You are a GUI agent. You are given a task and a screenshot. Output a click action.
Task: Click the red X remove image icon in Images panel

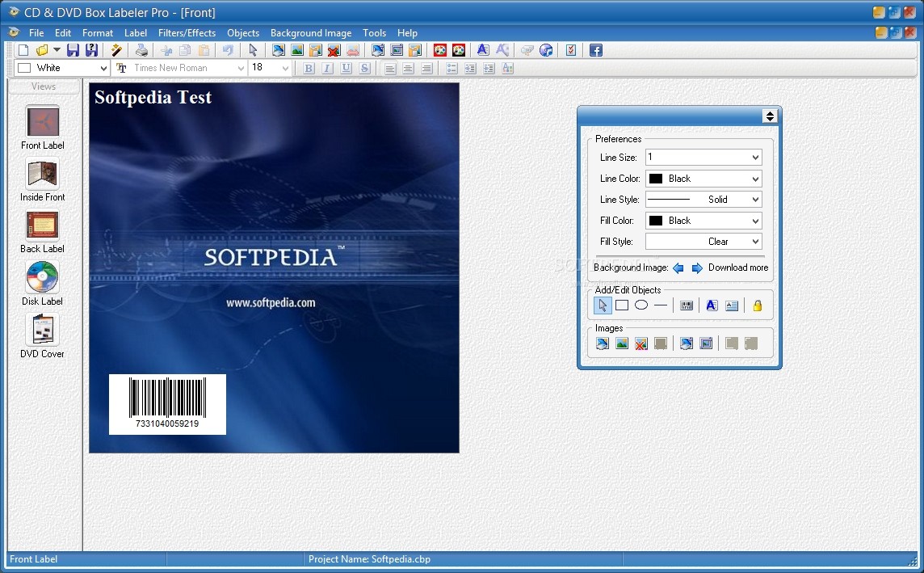click(x=641, y=343)
